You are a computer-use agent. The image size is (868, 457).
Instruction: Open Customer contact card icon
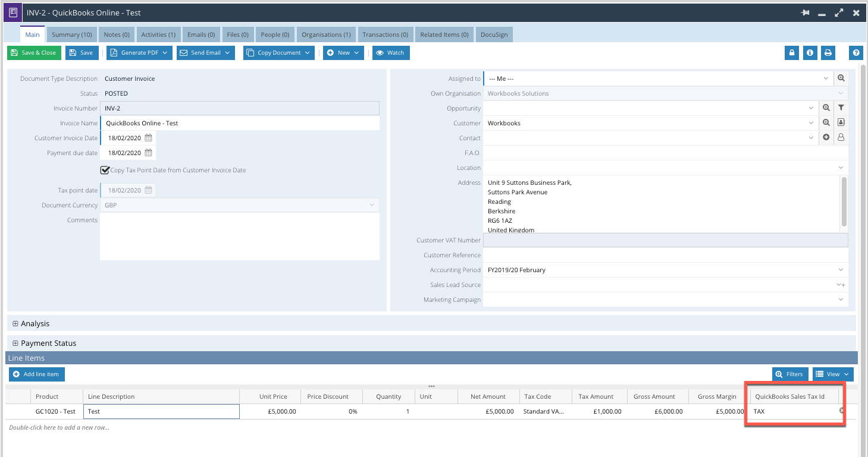click(841, 123)
